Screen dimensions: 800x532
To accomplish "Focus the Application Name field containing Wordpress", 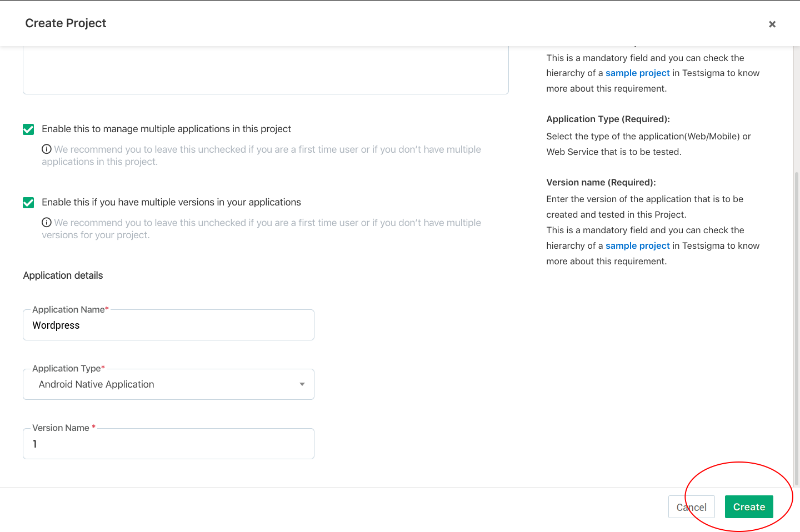I will [168, 325].
